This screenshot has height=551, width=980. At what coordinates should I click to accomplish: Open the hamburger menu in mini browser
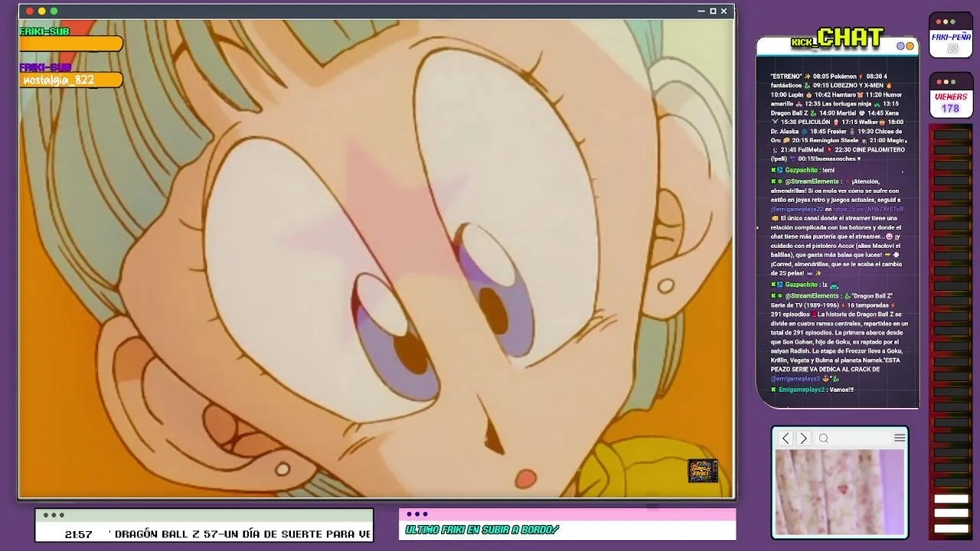900,438
